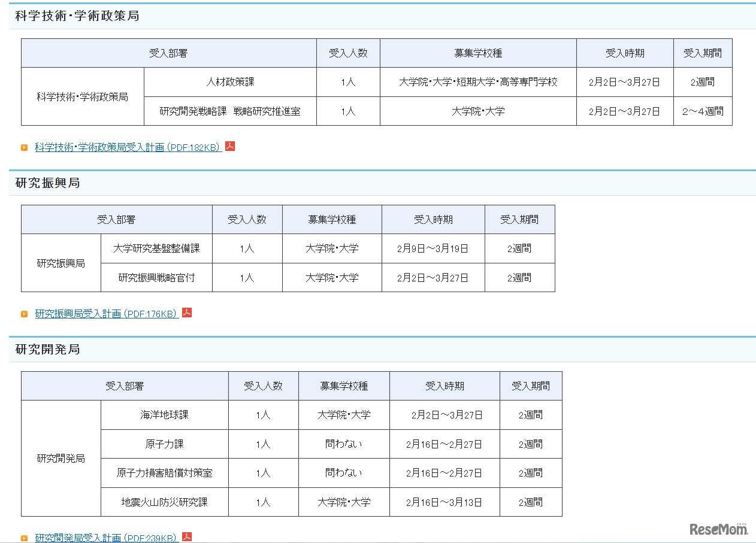Viewport: 756px width, 543px height.
Task: Click the 海洋地球課 cell in the 研究開発局 table
Action: [x=164, y=415]
